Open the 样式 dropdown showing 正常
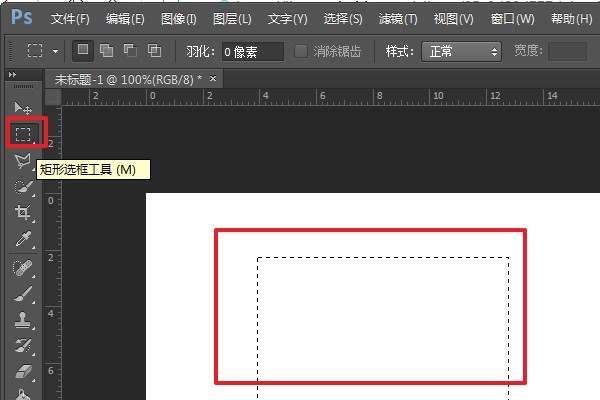 461,51
